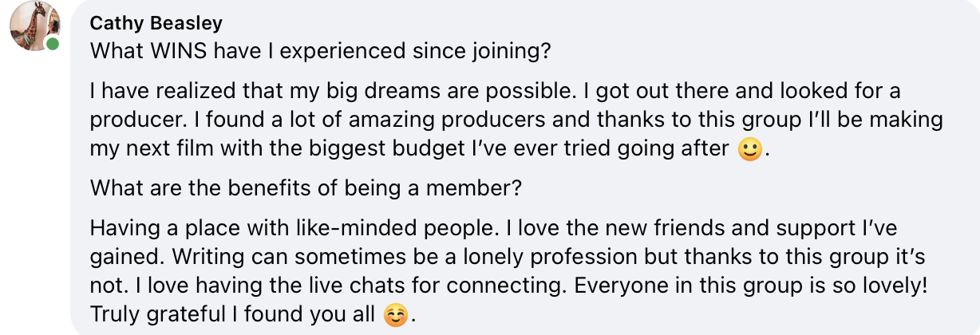The height and width of the screenshot is (335, 980).
Task: Click the green online status dot
Action: tap(53, 44)
